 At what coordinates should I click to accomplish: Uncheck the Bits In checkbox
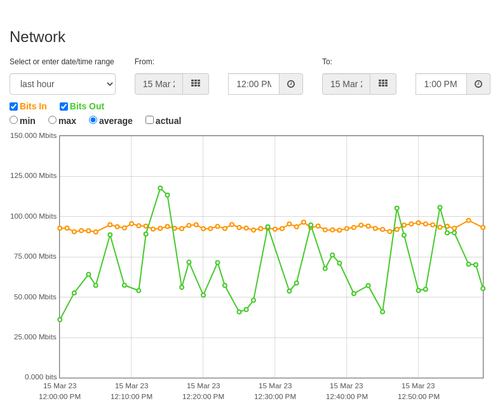pyautogui.click(x=14, y=106)
